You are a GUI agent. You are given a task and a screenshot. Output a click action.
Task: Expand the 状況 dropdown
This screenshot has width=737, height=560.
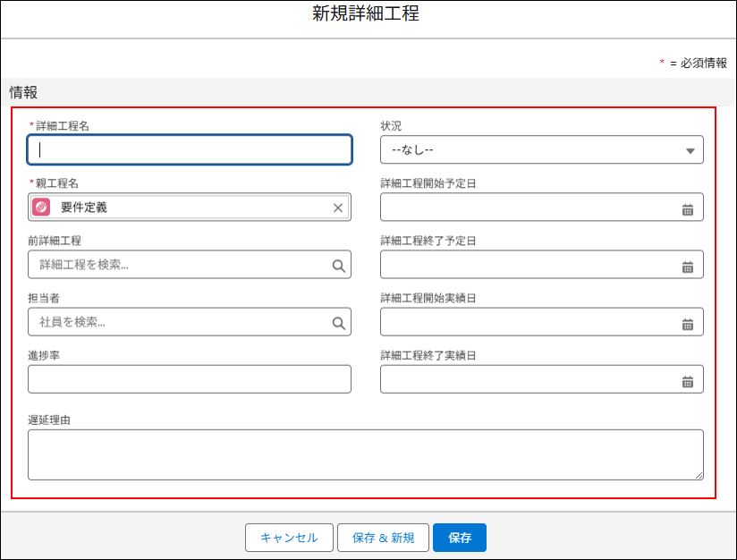[541, 150]
